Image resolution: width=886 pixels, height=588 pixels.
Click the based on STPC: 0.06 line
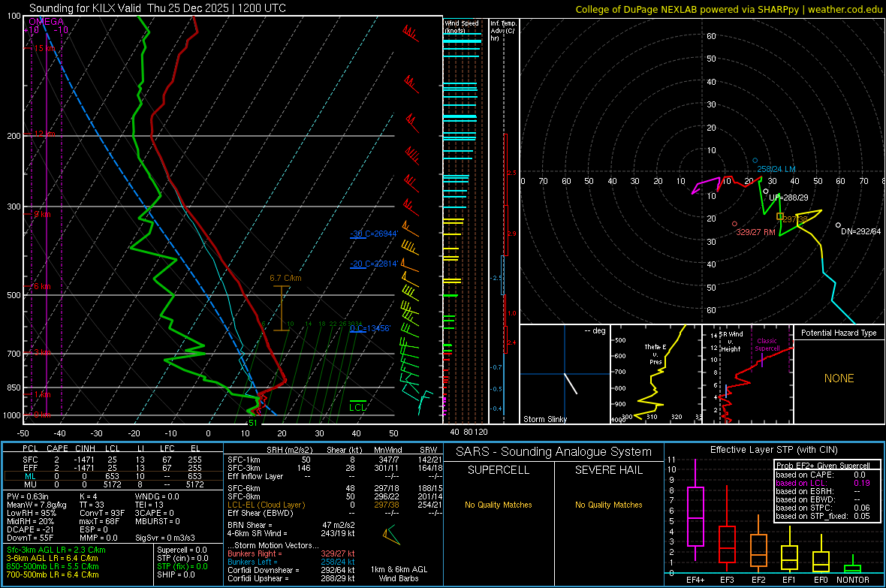pos(823,508)
